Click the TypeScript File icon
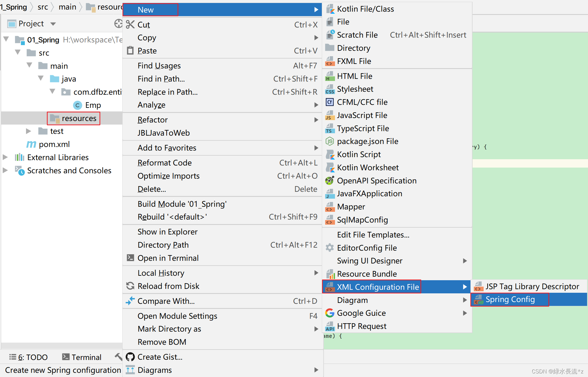The image size is (588, 377). 330,128
